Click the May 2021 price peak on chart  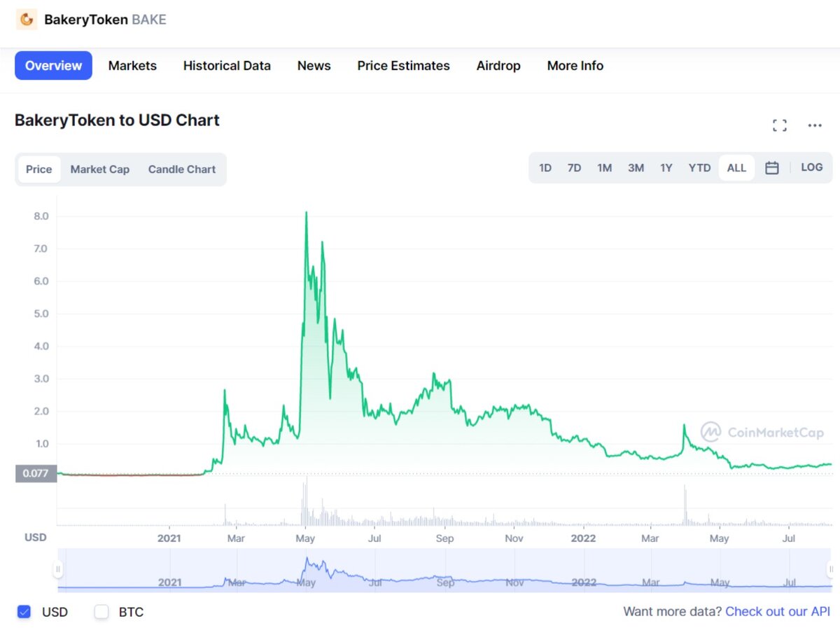point(306,212)
